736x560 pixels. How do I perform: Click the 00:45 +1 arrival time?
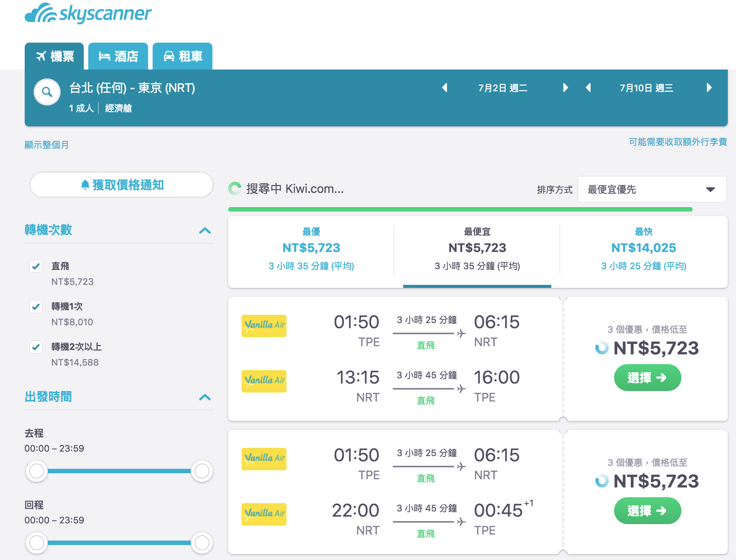tap(503, 510)
